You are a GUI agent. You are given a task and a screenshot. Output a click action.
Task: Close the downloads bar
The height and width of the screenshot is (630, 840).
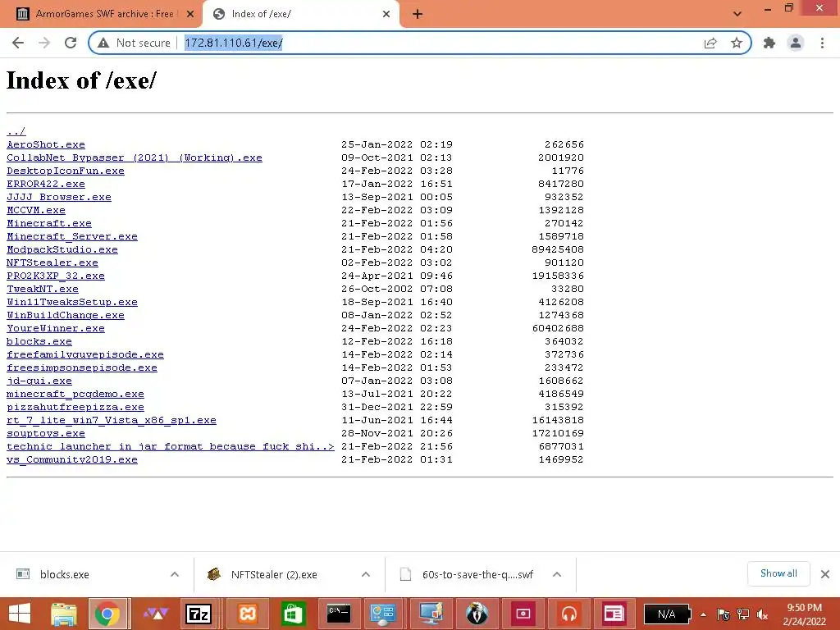(825, 574)
